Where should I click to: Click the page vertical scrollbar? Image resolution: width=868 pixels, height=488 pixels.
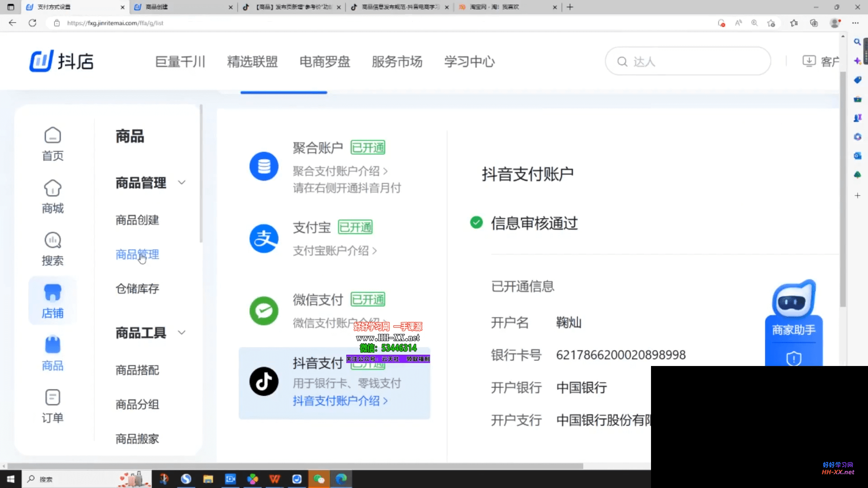[x=843, y=190]
